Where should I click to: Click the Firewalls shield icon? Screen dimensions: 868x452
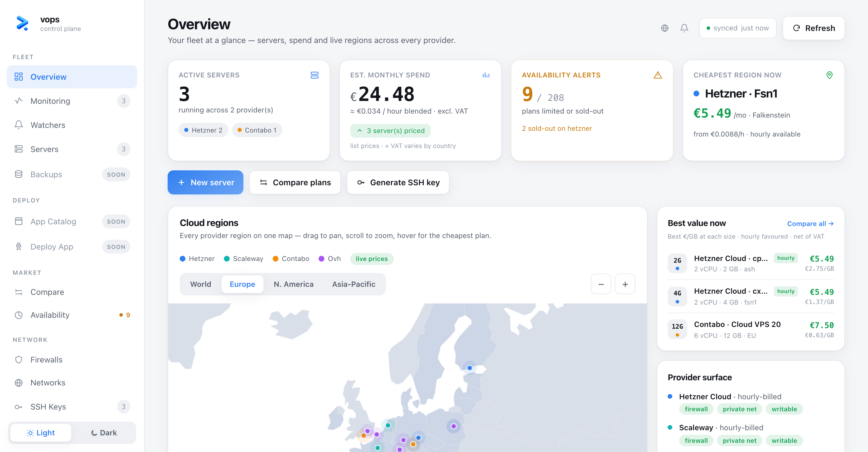tap(19, 360)
